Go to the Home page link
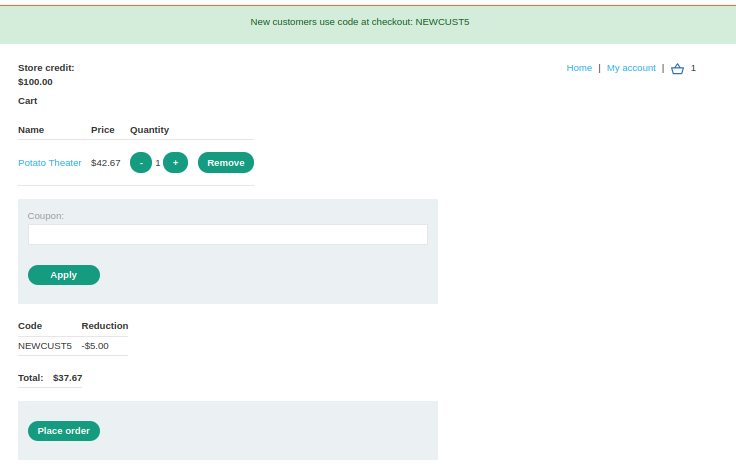The height and width of the screenshot is (476, 736). point(579,68)
